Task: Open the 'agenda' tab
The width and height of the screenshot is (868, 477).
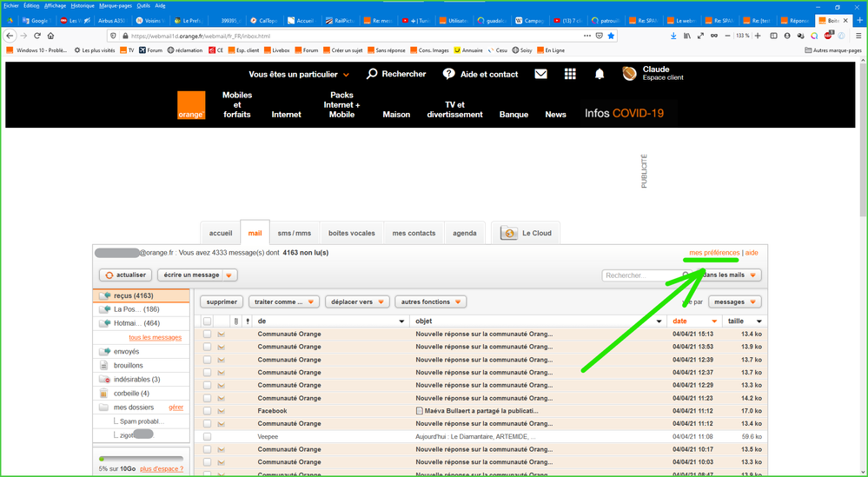Action: [465, 234]
